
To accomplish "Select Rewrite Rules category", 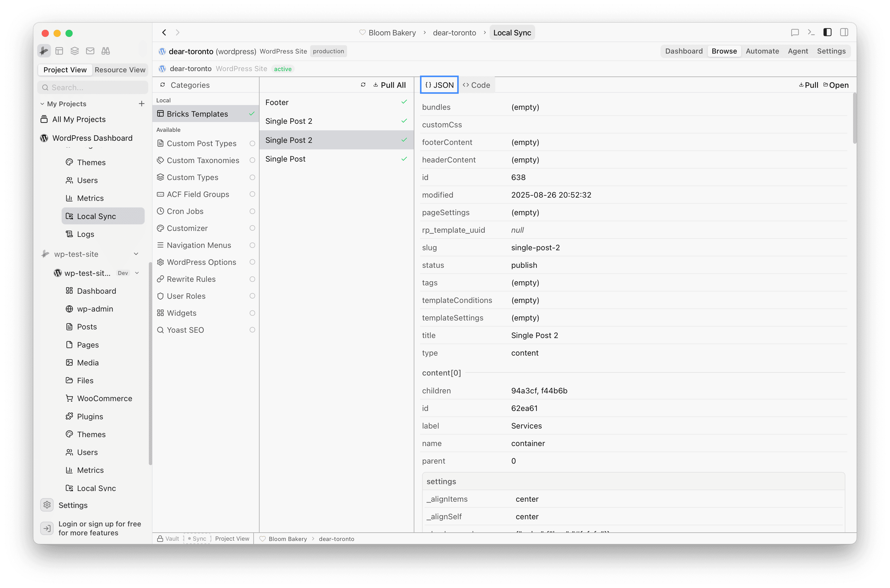I will pos(205,279).
